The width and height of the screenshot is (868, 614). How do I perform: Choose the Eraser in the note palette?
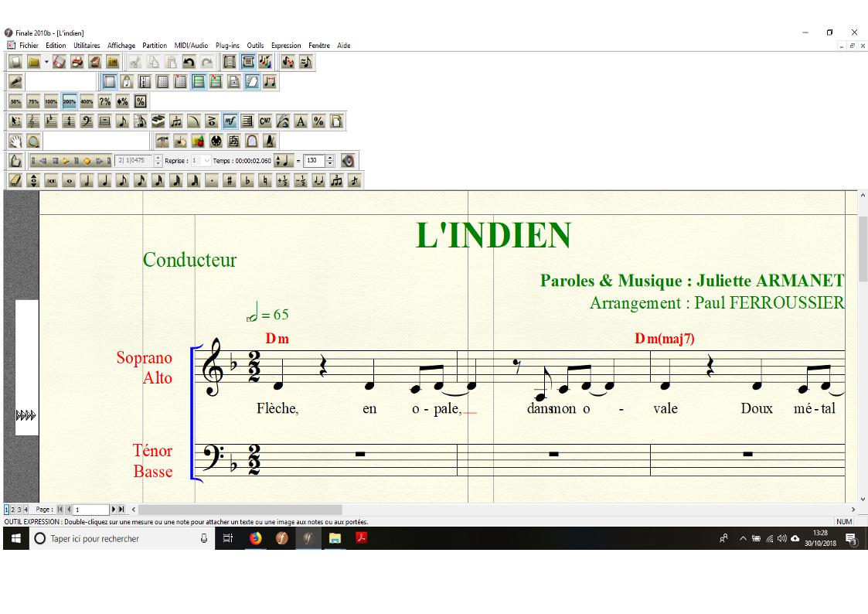coord(15,180)
